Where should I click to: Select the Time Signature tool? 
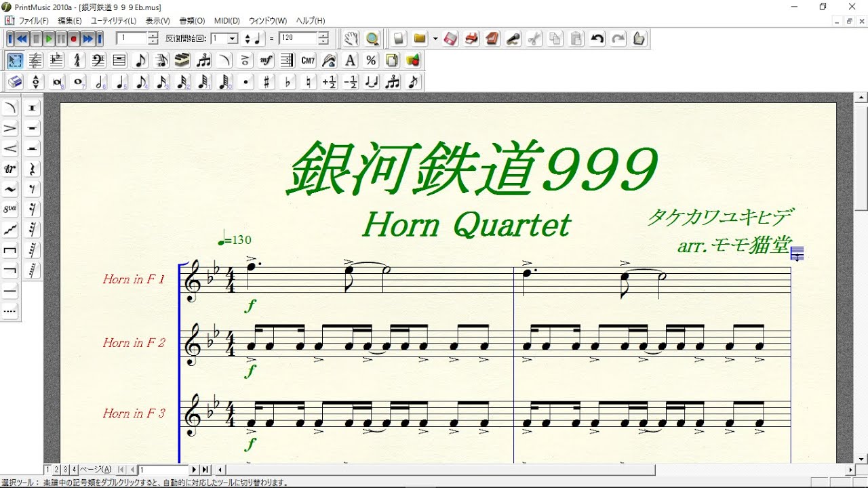(77, 60)
